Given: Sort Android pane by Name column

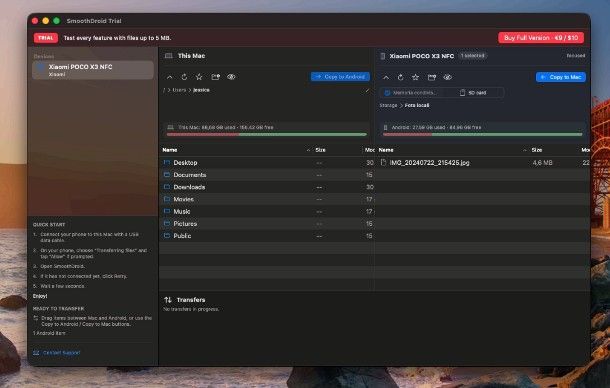Looking at the screenshot, I should pyautogui.click(x=386, y=150).
